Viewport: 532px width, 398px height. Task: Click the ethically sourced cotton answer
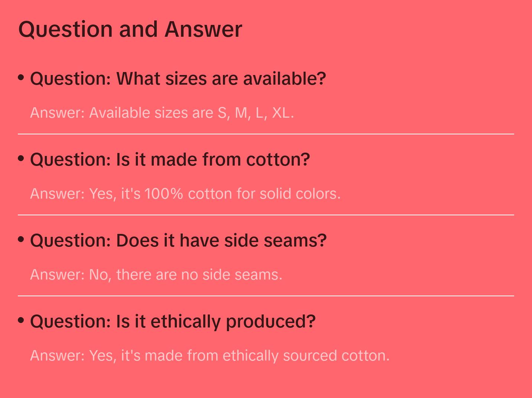210,356
